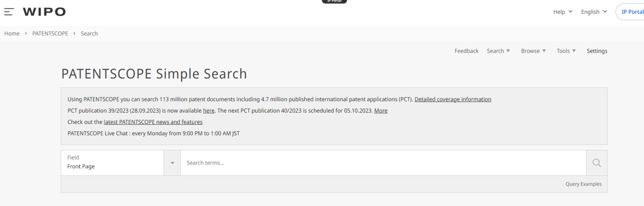Open the Browse menu
Viewport: 644px width, 206px height.
(x=533, y=51)
